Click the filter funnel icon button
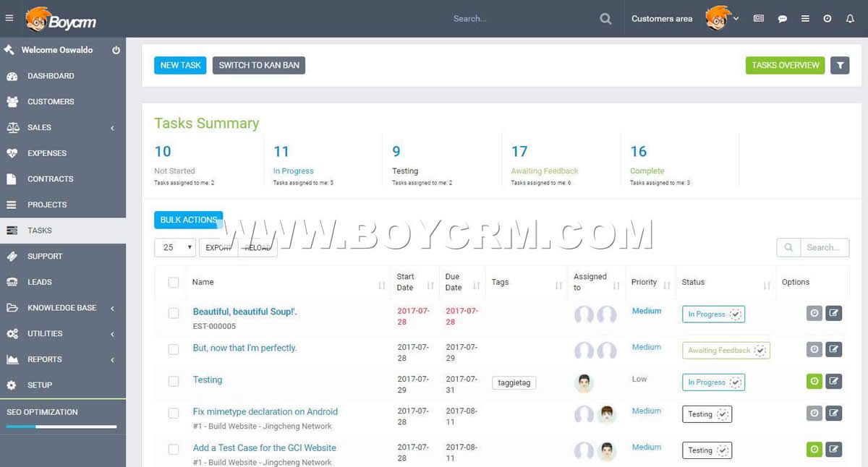Image resolution: width=868 pixels, height=467 pixels. [840, 65]
